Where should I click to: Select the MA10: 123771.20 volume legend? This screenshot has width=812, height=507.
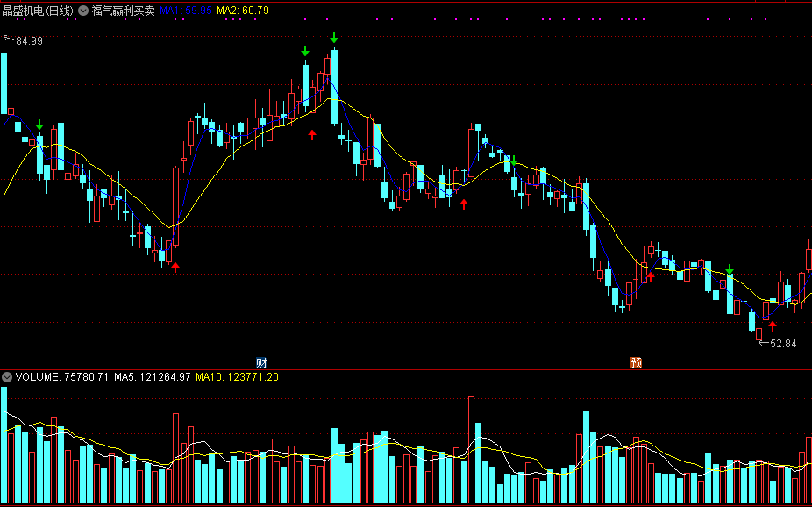point(237,377)
